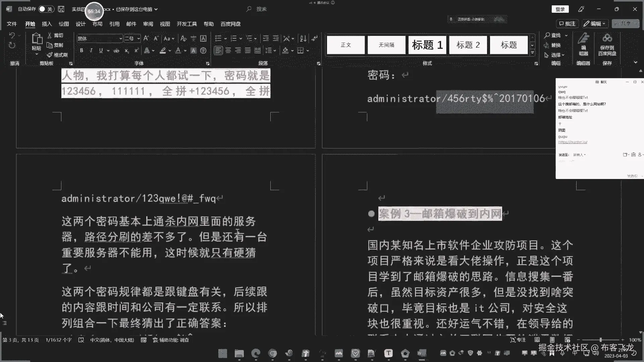Click the clear formatting icon

click(x=183, y=39)
